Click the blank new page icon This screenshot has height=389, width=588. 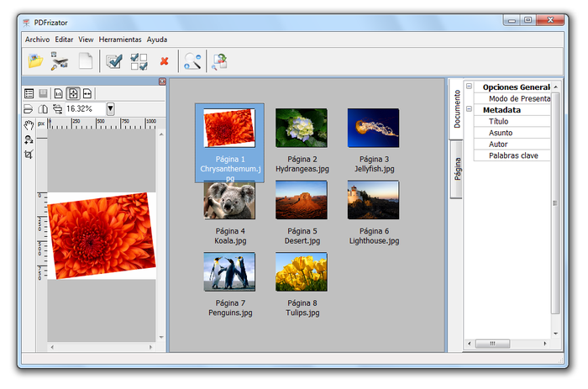pos(85,60)
